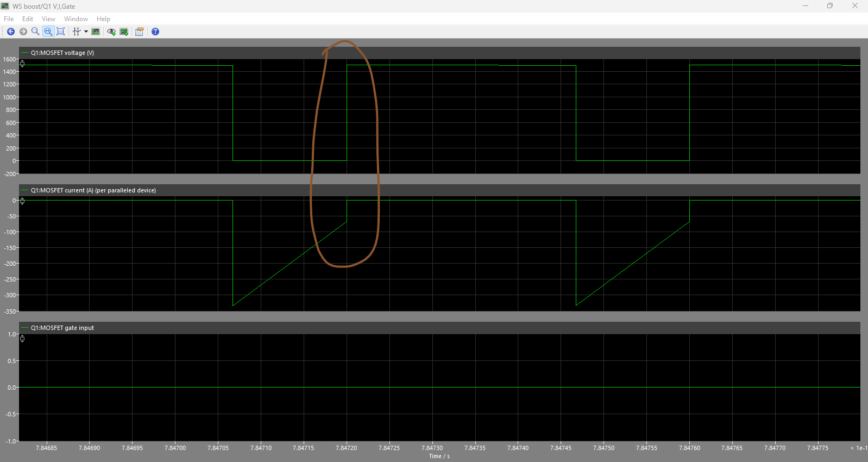Viewport: 868px width, 462px height.
Task: Click the Q1:MOSFET gate input legend label
Action: click(62, 328)
